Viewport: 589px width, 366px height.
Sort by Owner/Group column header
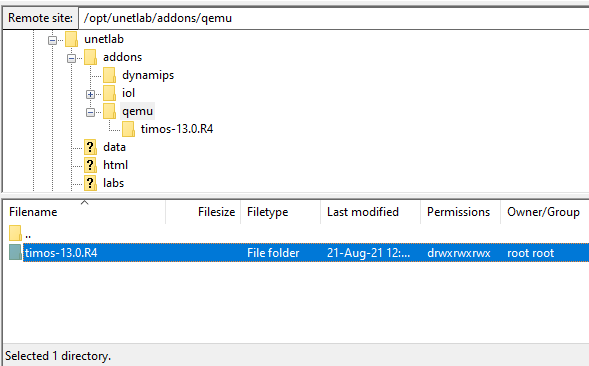[545, 212]
